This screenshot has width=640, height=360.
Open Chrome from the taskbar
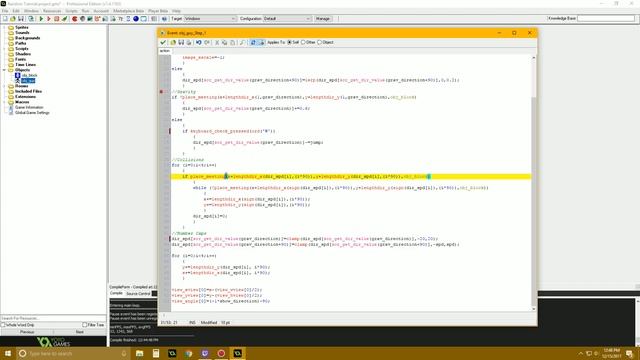coord(188,353)
